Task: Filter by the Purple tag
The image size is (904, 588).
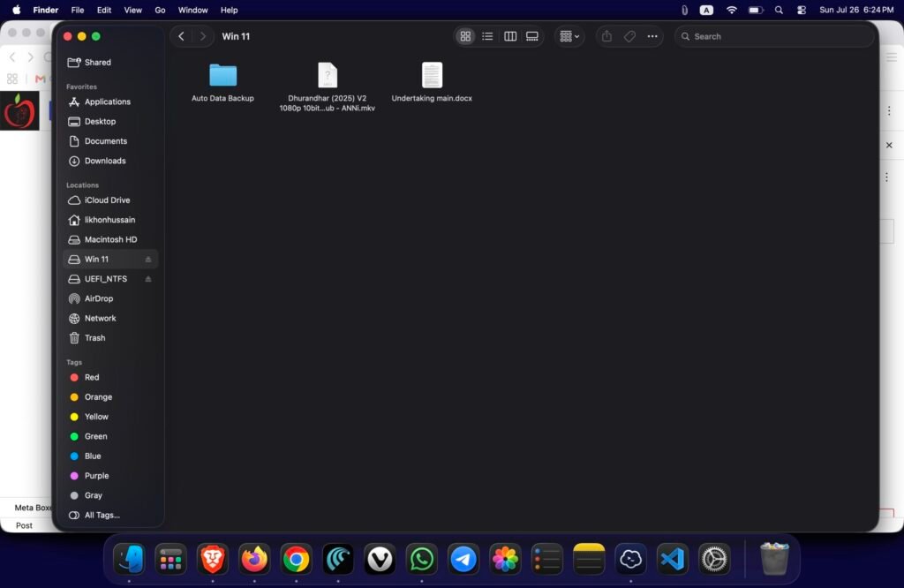Action: [110, 476]
